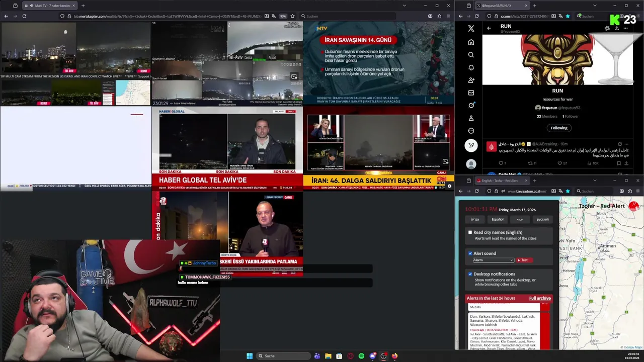The width and height of the screenshot is (644, 362).
Task: Click the account avatar in X sidebar
Action: click(471, 164)
